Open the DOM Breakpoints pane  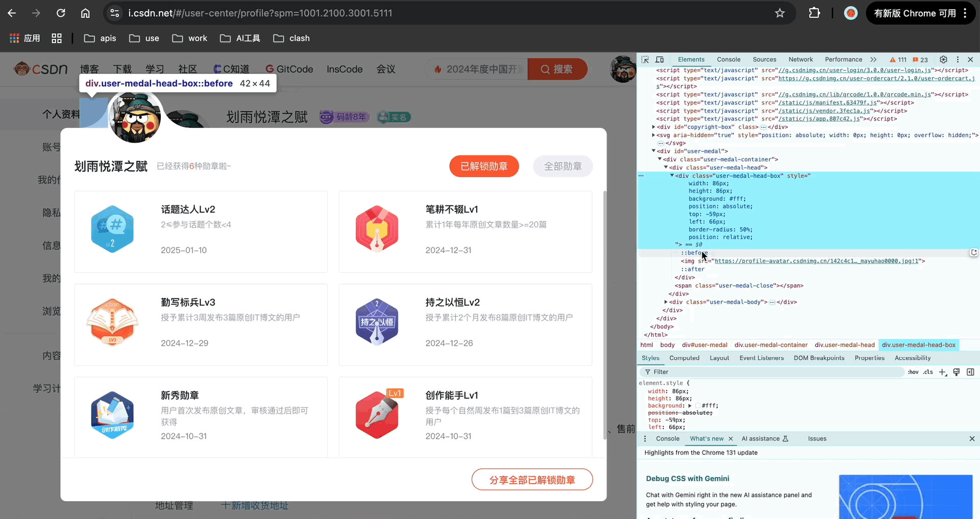coord(819,358)
